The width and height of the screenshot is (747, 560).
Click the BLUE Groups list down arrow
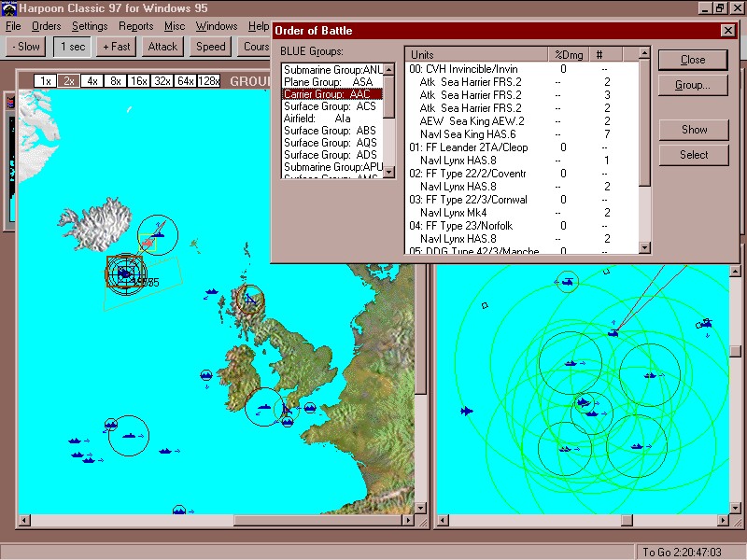pos(388,172)
